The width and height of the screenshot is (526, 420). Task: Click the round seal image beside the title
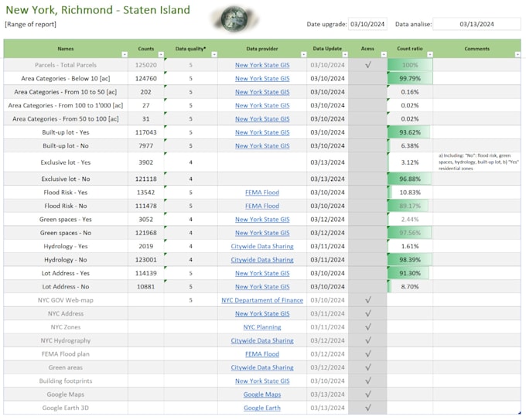coord(234,19)
